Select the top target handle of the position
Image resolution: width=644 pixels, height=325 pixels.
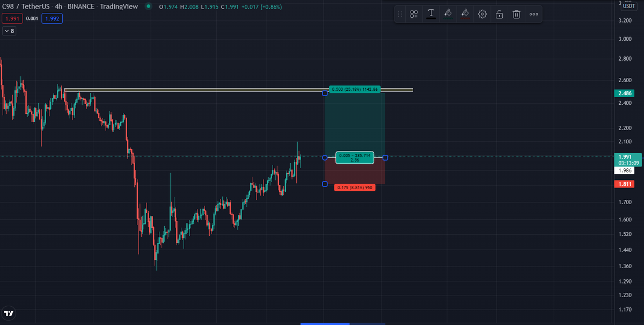[x=325, y=93]
